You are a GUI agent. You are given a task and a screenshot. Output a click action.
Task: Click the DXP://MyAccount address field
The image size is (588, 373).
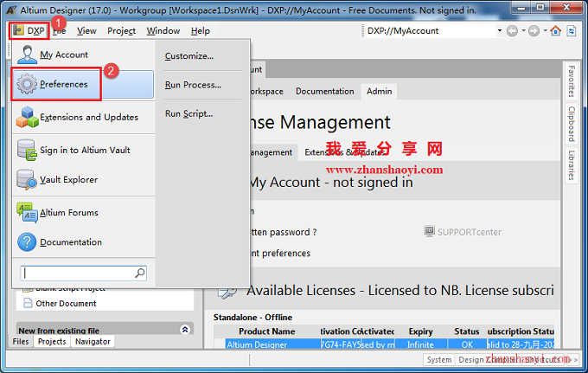[431, 31]
